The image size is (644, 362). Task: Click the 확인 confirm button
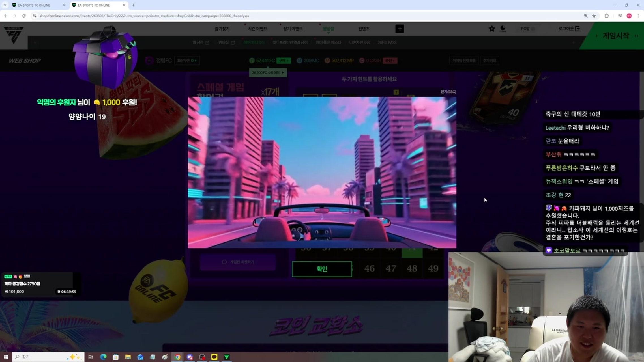(x=322, y=269)
